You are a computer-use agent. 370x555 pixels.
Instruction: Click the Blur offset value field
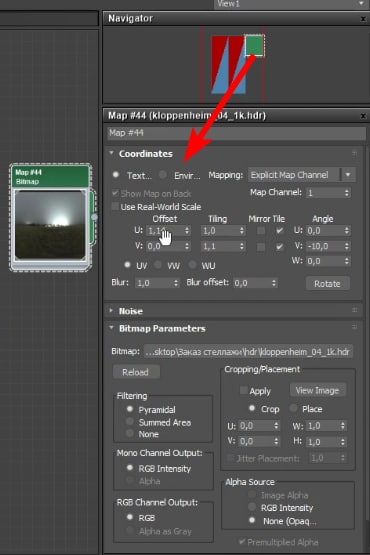[x=252, y=283]
